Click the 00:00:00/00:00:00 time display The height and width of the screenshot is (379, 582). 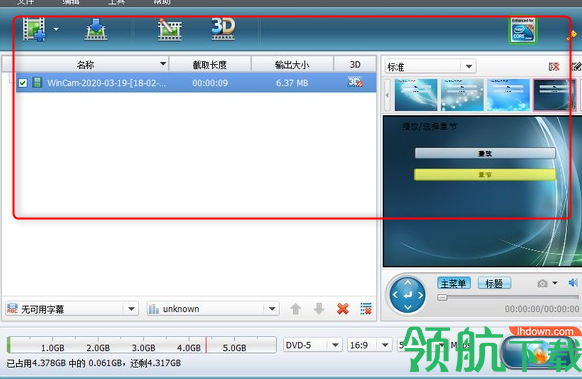pos(542,309)
